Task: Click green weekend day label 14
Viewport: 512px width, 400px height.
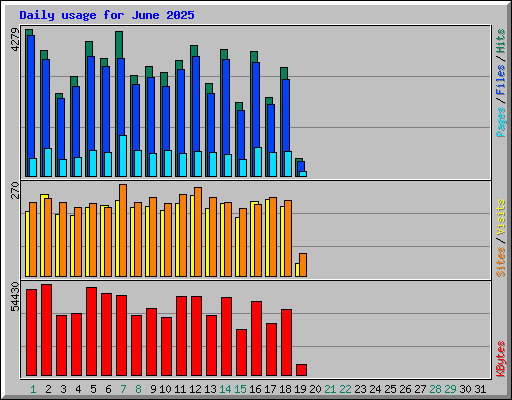Action: 225,389
